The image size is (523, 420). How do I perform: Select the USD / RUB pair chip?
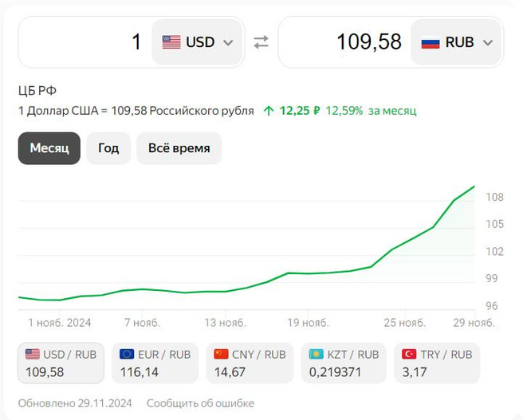pyautogui.click(x=61, y=363)
